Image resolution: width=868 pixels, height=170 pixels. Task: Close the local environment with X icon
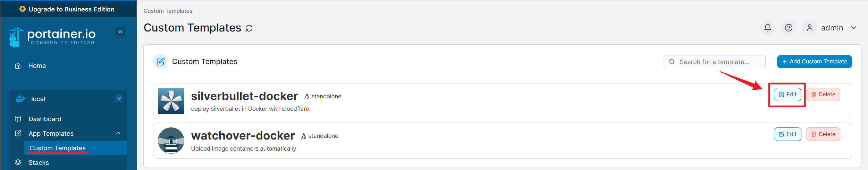[x=119, y=99]
